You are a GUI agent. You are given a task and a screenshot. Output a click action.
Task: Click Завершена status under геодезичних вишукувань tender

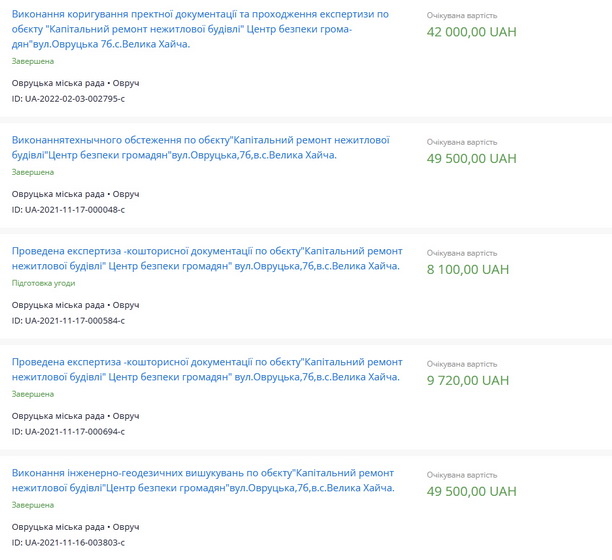point(33,505)
